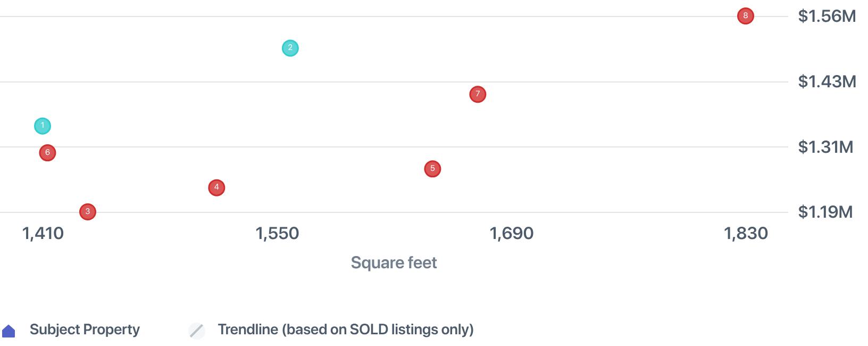Toggle the Subject Property legend label
Image resolution: width=868 pixels, height=346 pixels.
pyautogui.click(x=85, y=329)
